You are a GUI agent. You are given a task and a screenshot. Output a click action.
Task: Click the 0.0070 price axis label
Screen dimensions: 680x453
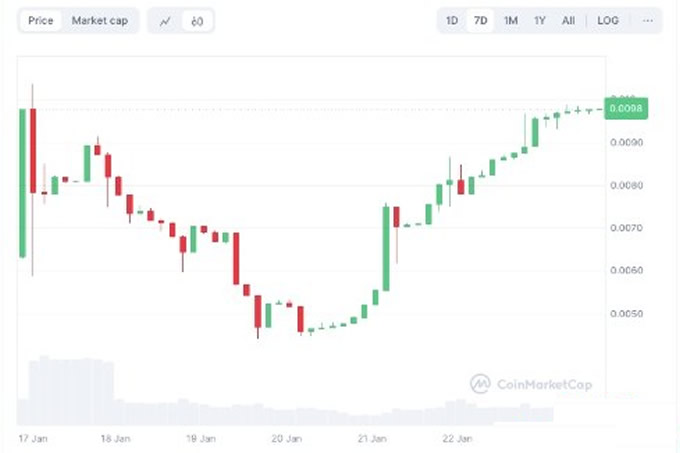(627, 228)
